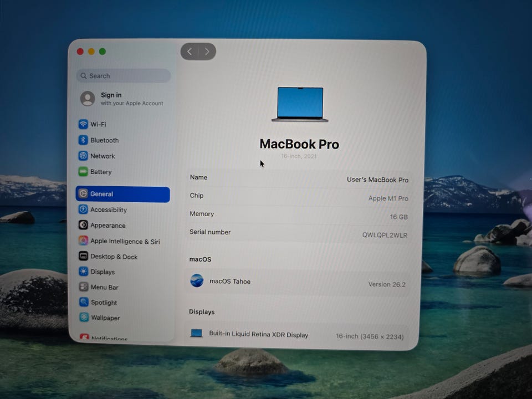This screenshot has width=532, height=399.
Task: Select the highlighted General row
Action: click(123, 194)
